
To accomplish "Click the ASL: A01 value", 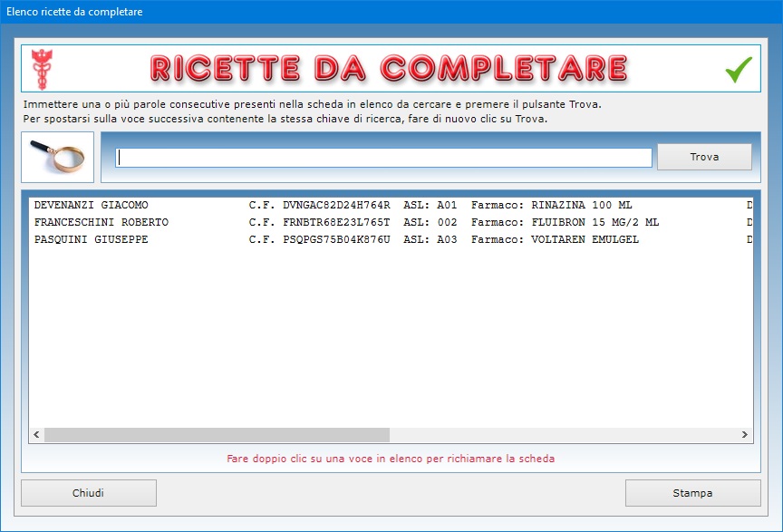I will (x=430, y=205).
